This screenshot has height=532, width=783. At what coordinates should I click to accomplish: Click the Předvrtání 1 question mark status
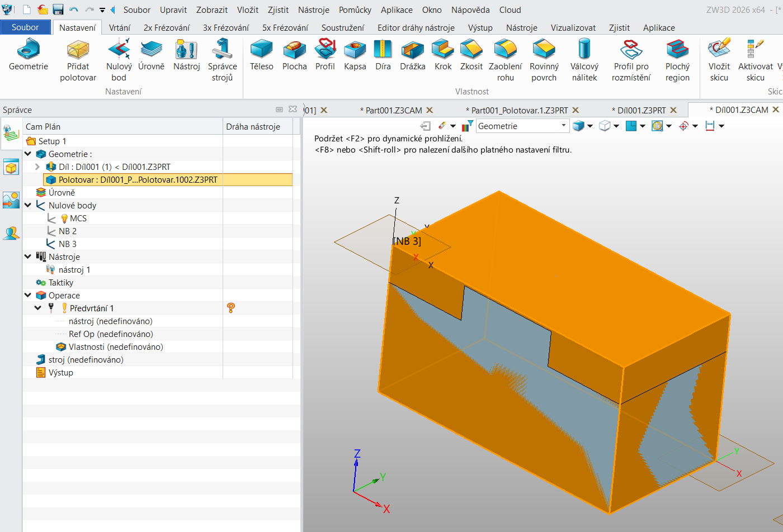(x=230, y=308)
